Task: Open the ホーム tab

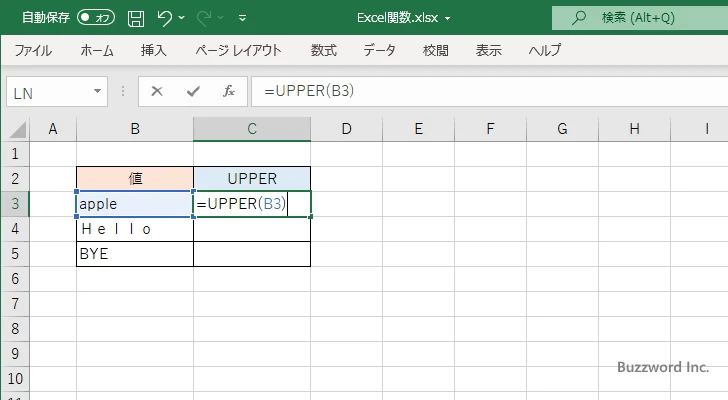Action: (97, 50)
